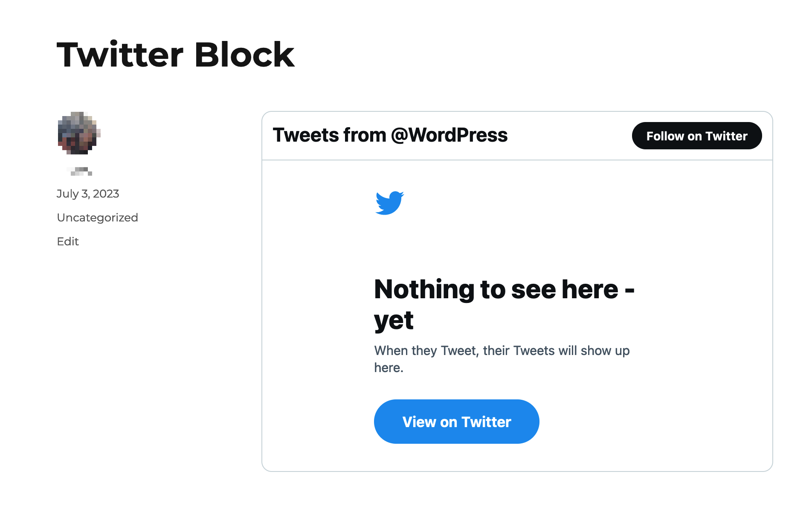Click the embed header bar area

tap(517, 136)
